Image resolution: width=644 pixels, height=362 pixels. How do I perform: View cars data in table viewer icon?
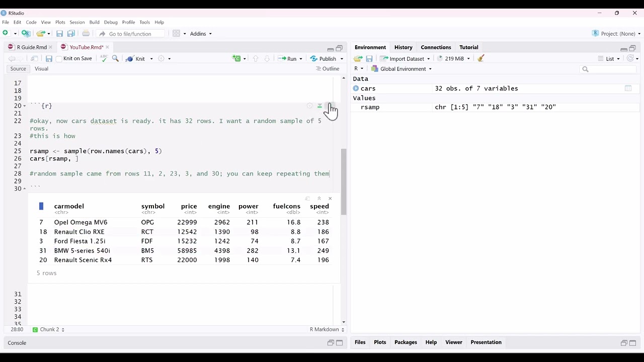[628, 88]
